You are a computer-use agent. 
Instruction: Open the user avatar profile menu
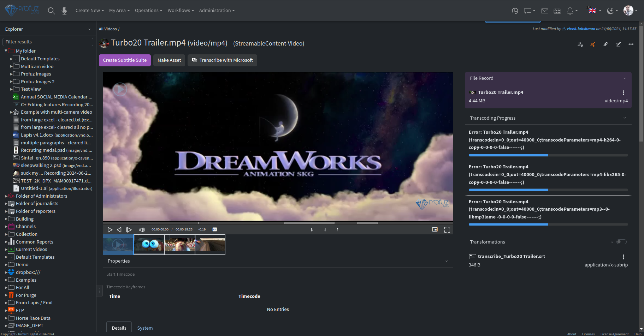(630, 11)
